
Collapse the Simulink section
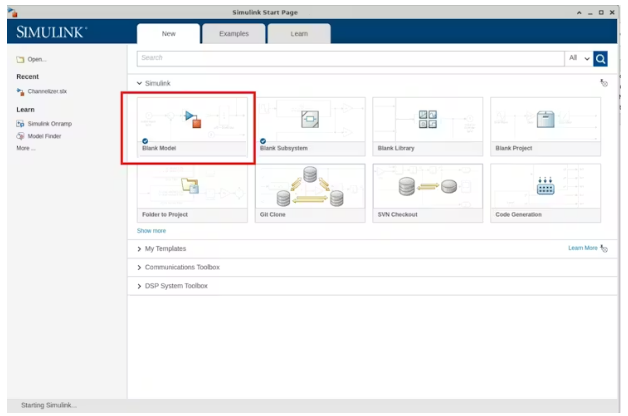pyautogui.click(x=140, y=83)
